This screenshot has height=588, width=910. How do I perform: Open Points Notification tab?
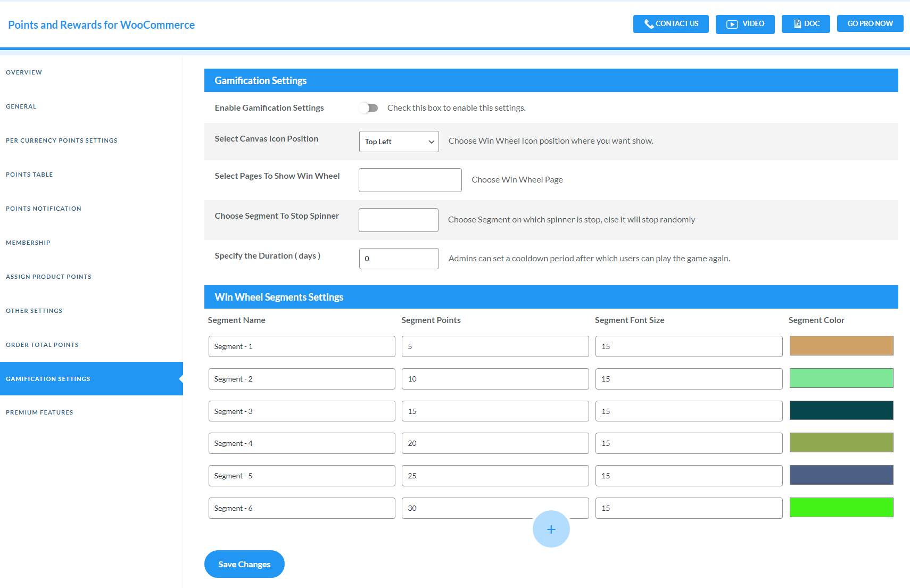pyautogui.click(x=44, y=209)
